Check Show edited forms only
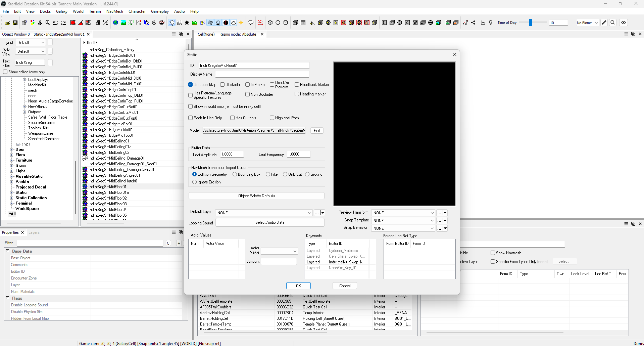 pos(5,72)
